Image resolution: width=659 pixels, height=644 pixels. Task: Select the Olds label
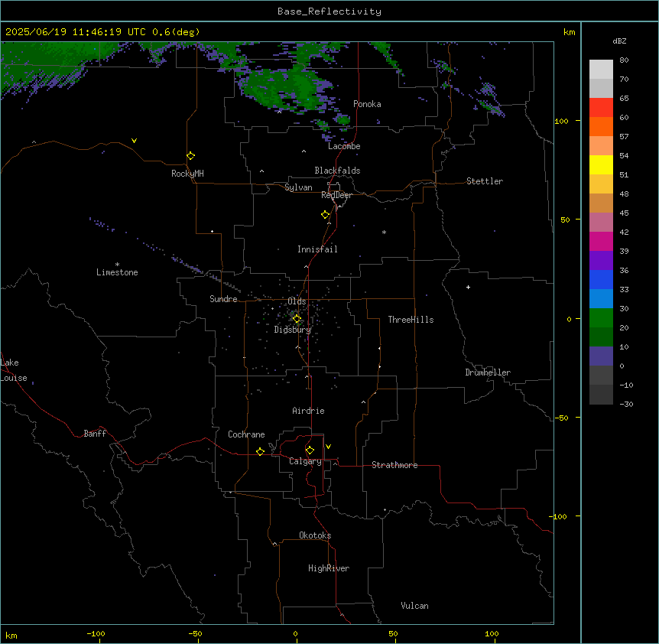(297, 301)
